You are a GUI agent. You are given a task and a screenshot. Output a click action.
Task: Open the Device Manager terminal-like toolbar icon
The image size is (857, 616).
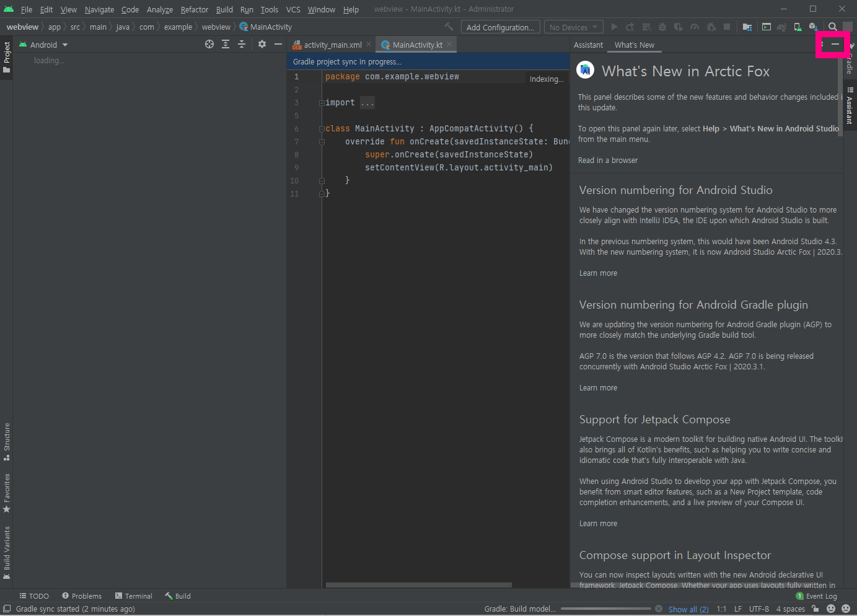767,27
